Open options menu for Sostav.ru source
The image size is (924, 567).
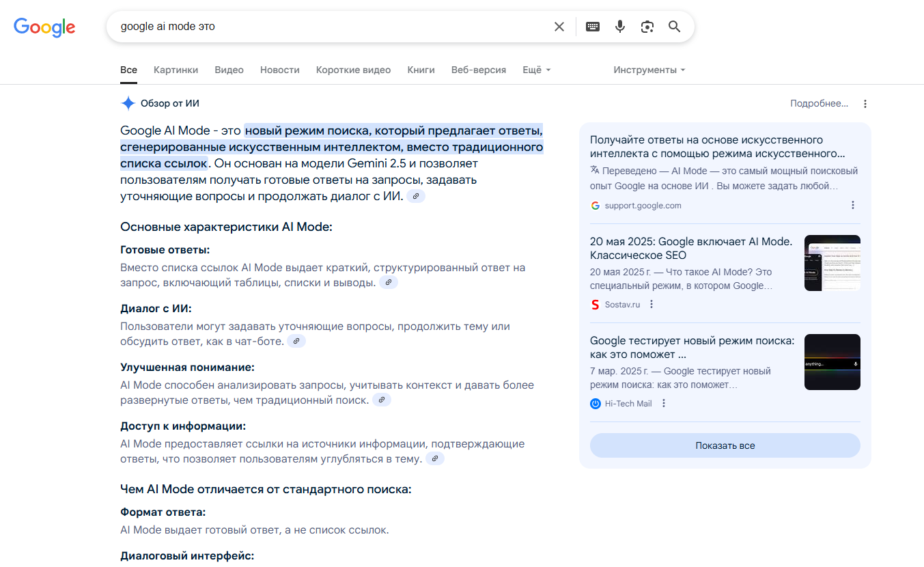pyautogui.click(x=652, y=304)
